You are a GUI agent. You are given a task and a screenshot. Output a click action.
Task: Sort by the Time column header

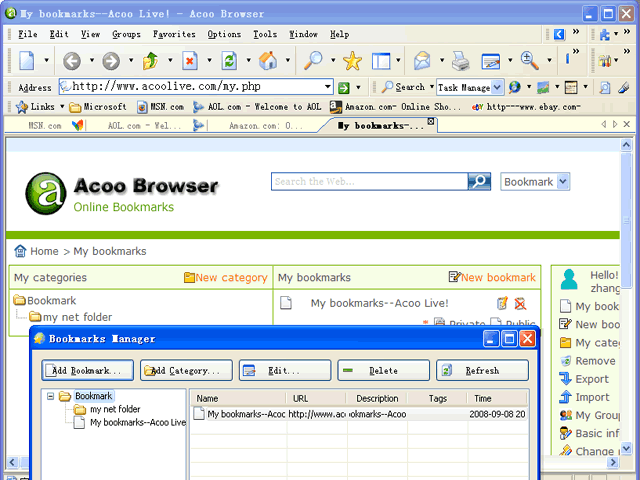(497, 398)
